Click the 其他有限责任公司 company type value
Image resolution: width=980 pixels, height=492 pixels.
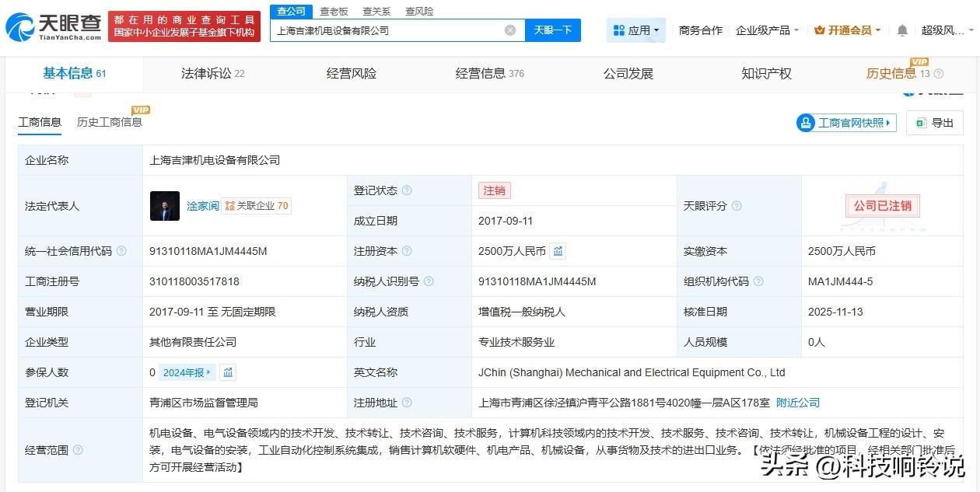click(x=193, y=342)
